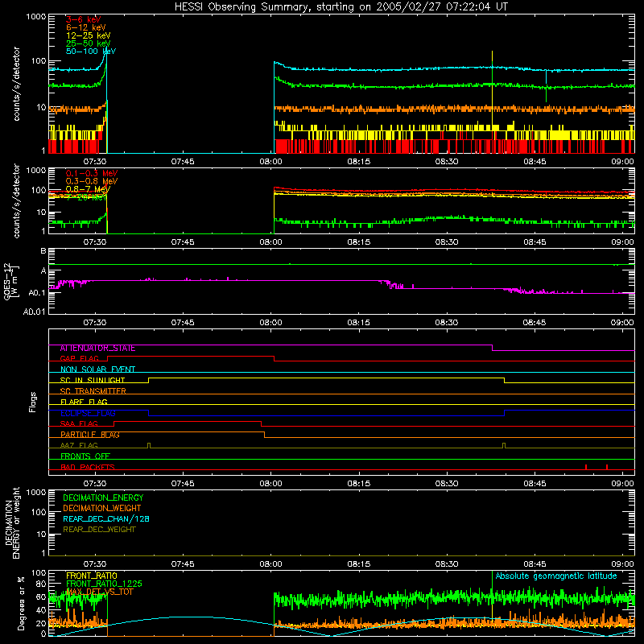This screenshot has height=644, width=644.
Task: Click the B class tick label on GOES plot
Action: (43, 250)
